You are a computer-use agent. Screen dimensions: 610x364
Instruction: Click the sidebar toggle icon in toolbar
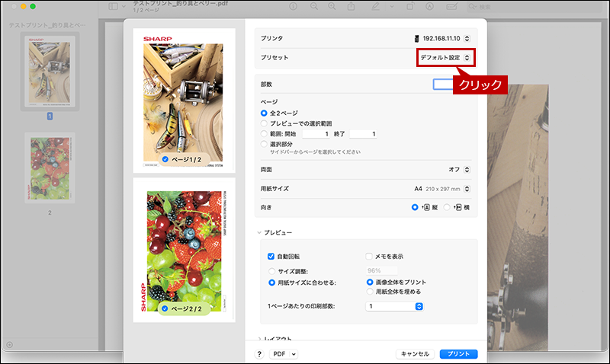click(x=113, y=7)
